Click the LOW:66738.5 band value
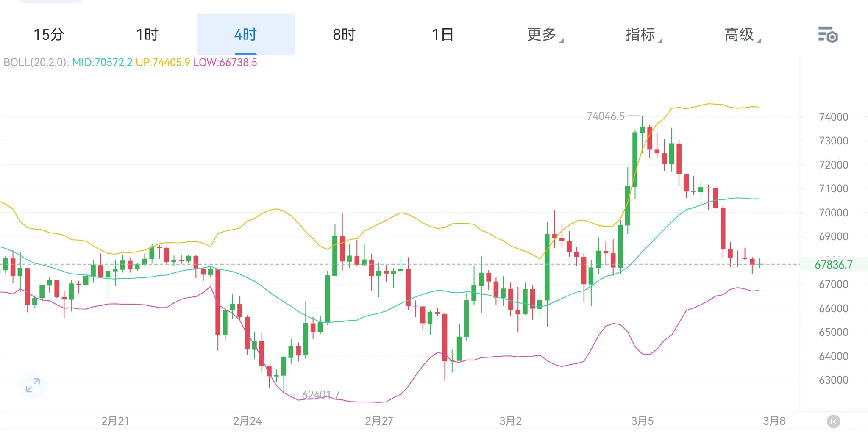Viewport: 868px width, 435px height. [x=225, y=63]
